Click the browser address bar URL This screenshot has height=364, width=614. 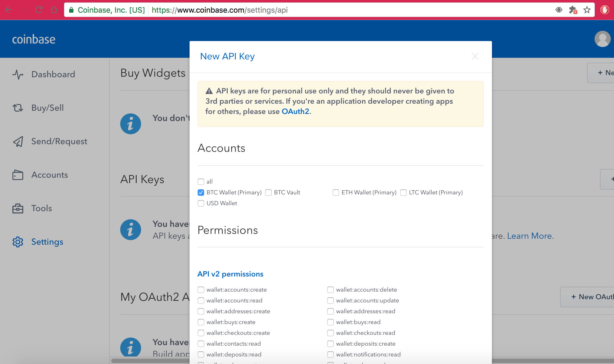tap(219, 10)
